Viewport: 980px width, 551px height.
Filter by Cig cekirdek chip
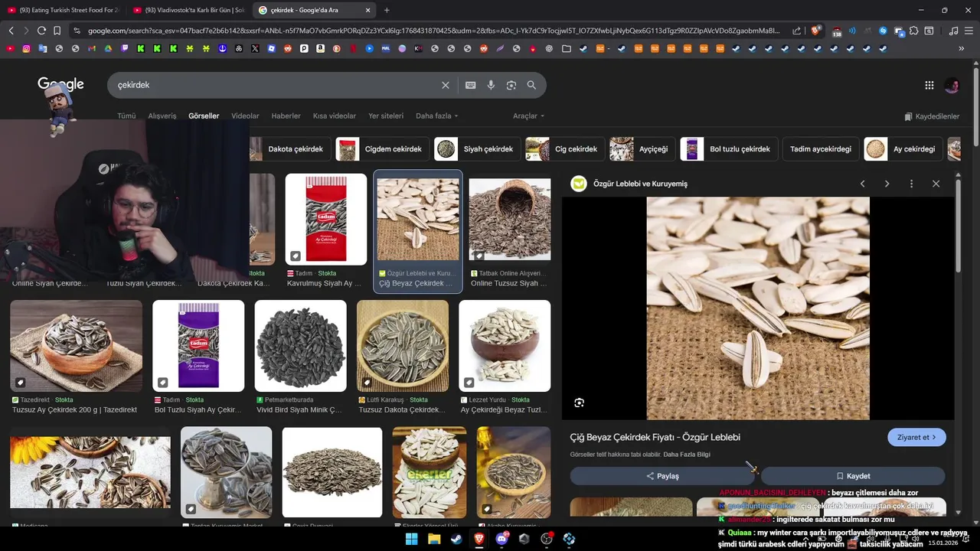[566, 149]
